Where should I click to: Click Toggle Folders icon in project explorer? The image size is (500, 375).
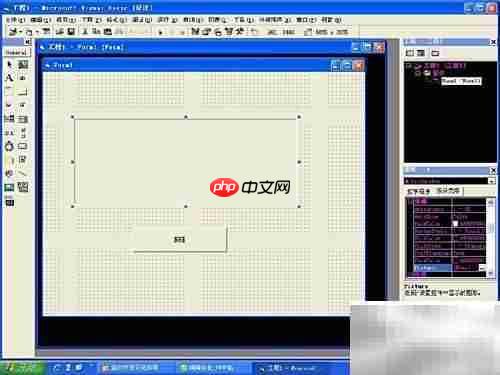(435, 53)
